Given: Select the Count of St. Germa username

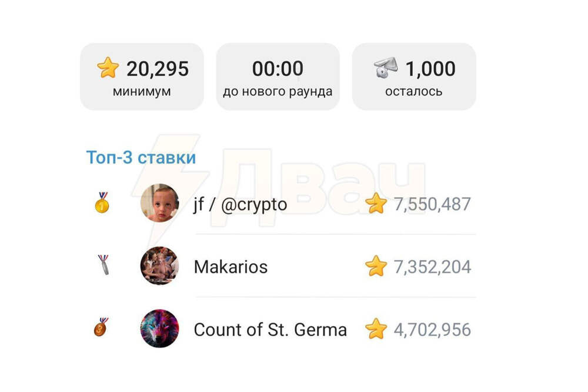Looking at the screenshot, I should (x=270, y=329).
